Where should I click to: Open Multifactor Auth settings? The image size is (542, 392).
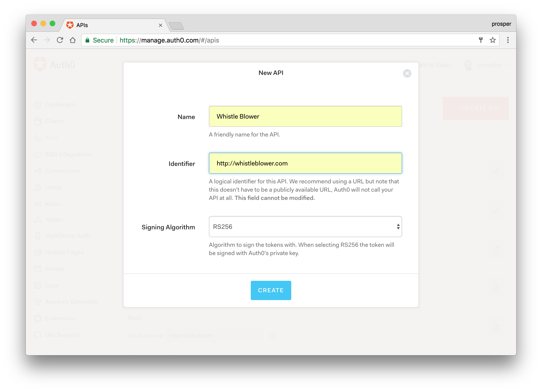(67, 235)
